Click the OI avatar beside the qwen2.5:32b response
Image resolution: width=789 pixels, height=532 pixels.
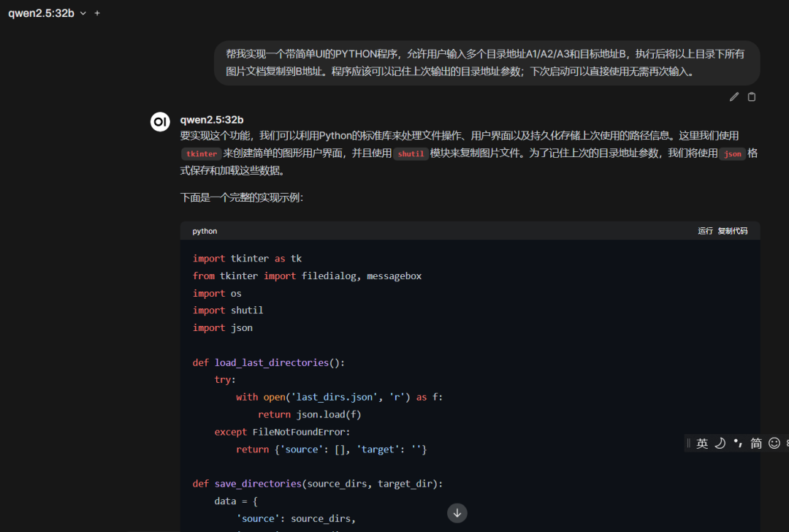pos(160,122)
